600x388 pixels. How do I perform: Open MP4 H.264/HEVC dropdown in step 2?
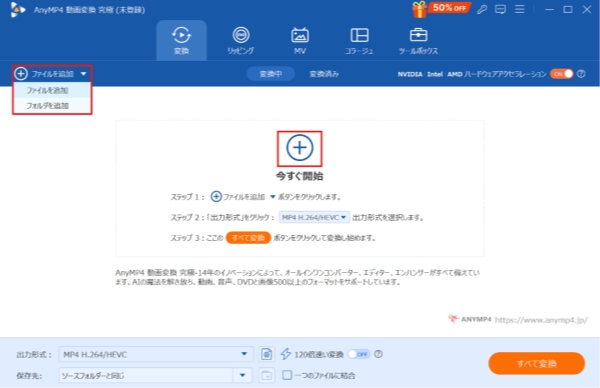pyautogui.click(x=314, y=217)
